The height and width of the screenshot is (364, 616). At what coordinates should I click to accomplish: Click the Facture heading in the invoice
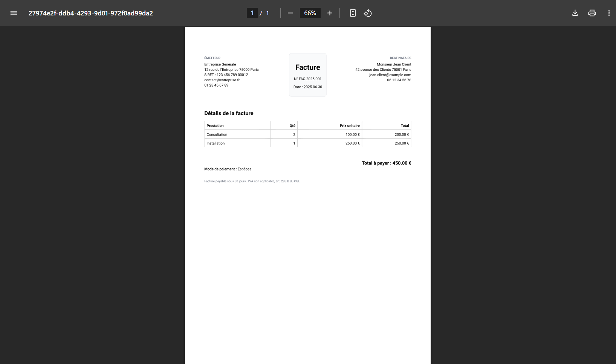(x=307, y=67)
